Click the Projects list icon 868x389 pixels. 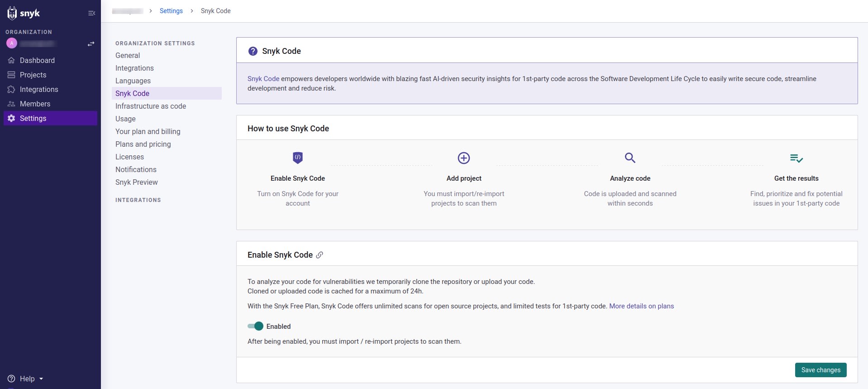coord(11,75)
